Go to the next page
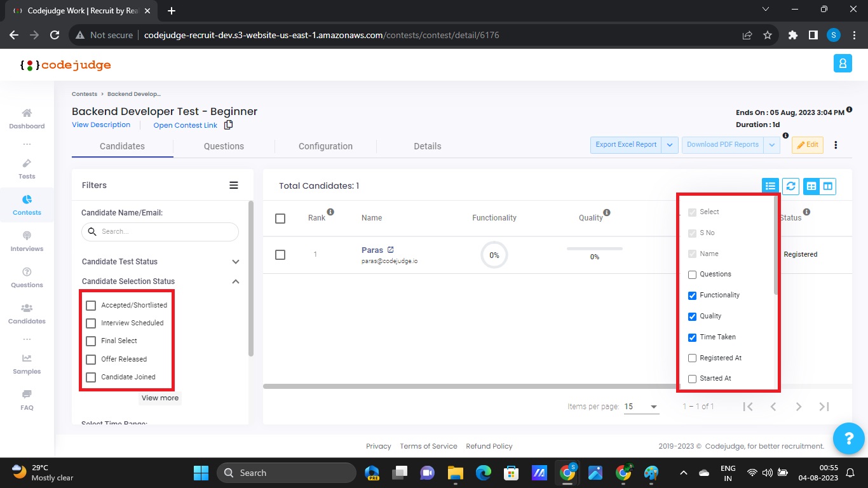868x488 pixels. (x=799, y=407)
